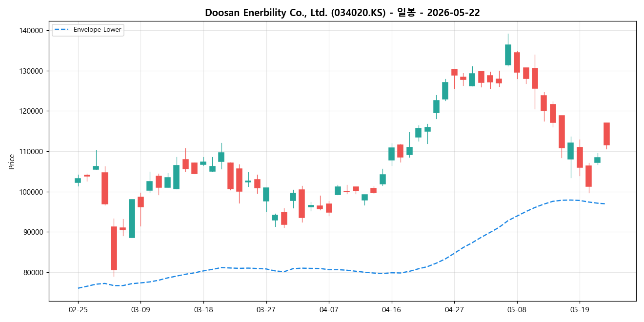Click the chart title Doosan Enerbility Co., Ltd.
This screenshot has height=322, width=644.
[342, 13]
